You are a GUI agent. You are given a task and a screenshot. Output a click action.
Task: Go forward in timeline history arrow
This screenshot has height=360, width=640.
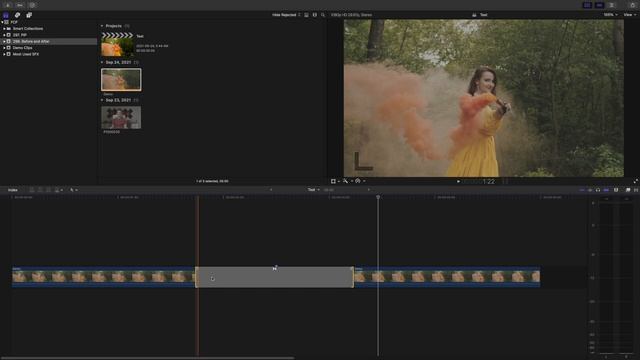(x=369, y=190)
